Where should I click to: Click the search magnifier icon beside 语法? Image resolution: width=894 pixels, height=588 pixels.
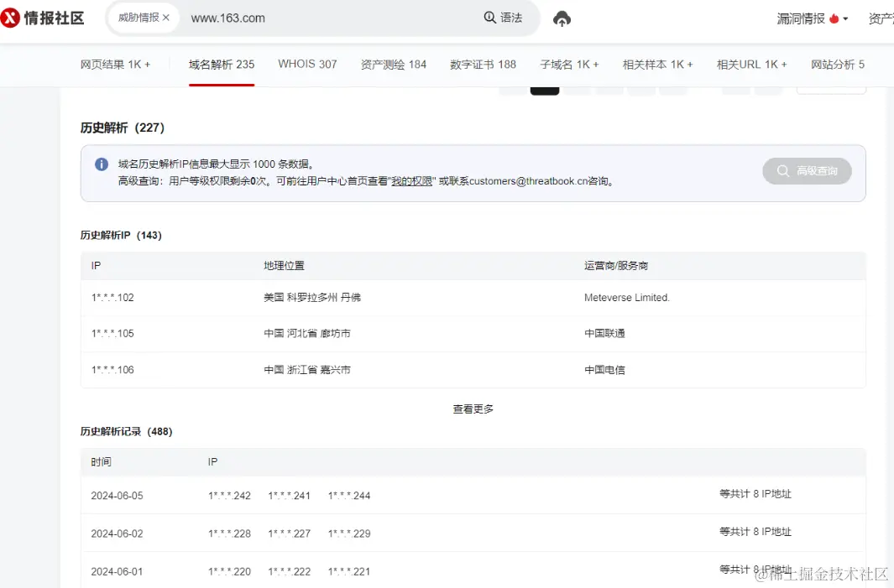[x=489, y=17]
